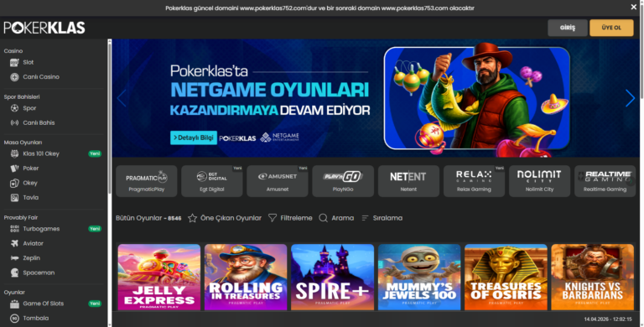Viewport: 644px width, 327px height.
Task: Select Nolimit City provider
Action: (540, 181)
